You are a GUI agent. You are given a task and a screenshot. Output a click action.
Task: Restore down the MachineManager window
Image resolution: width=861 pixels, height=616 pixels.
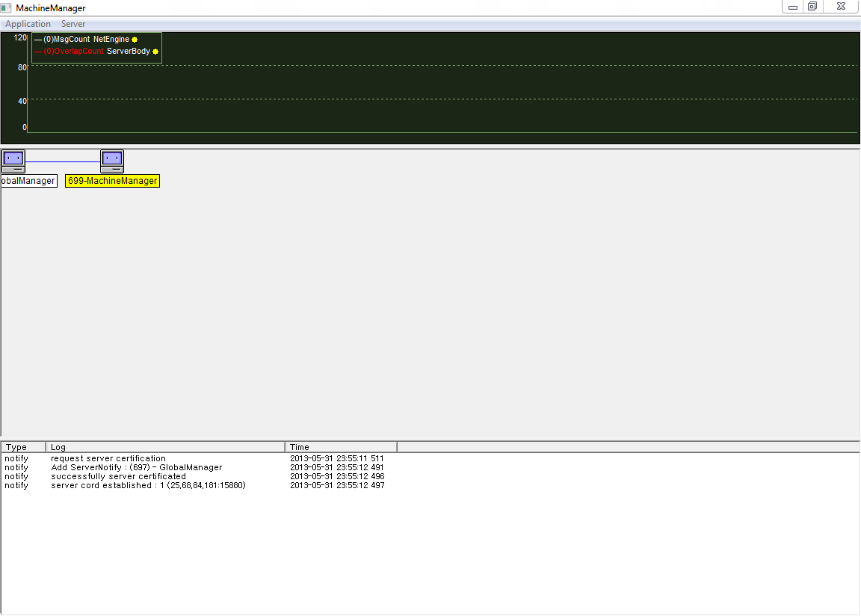[x=812, y=7]
